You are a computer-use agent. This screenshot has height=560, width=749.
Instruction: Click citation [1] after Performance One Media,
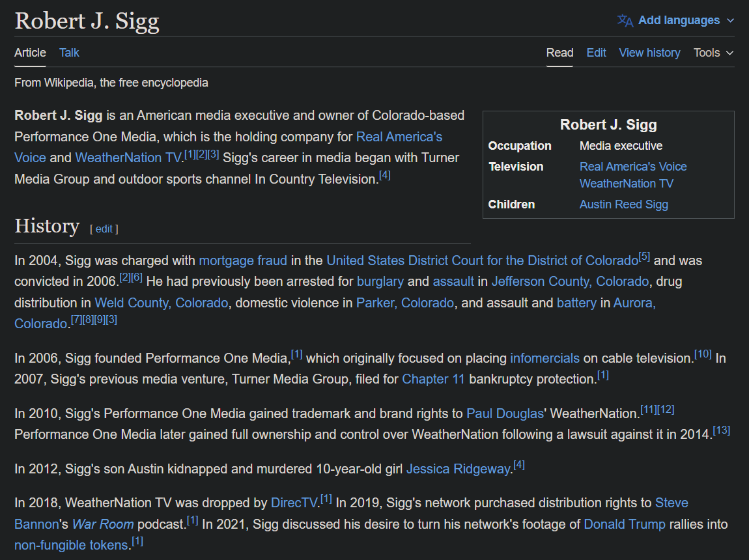point(296,354)
